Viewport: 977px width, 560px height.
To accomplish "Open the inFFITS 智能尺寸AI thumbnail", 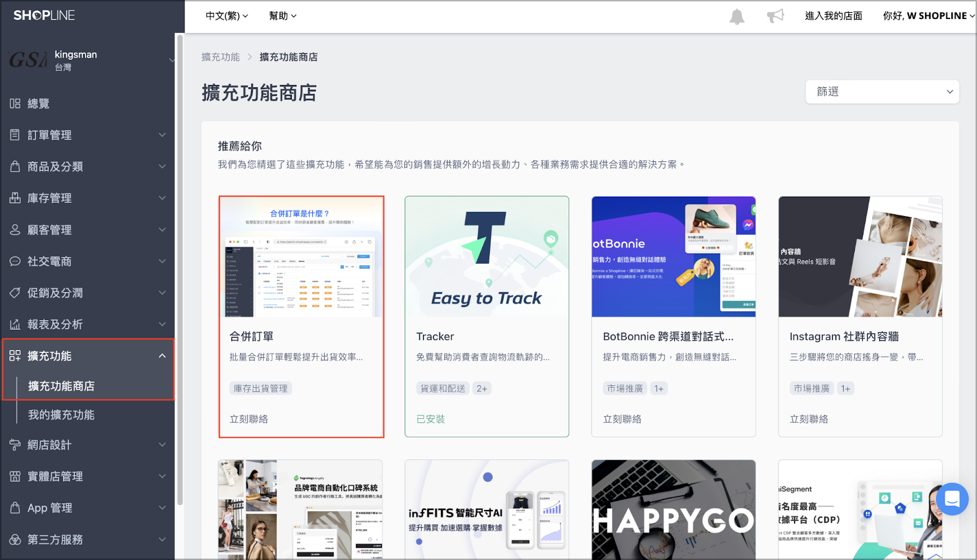I will pyautogui.click(x=487, y=509).
